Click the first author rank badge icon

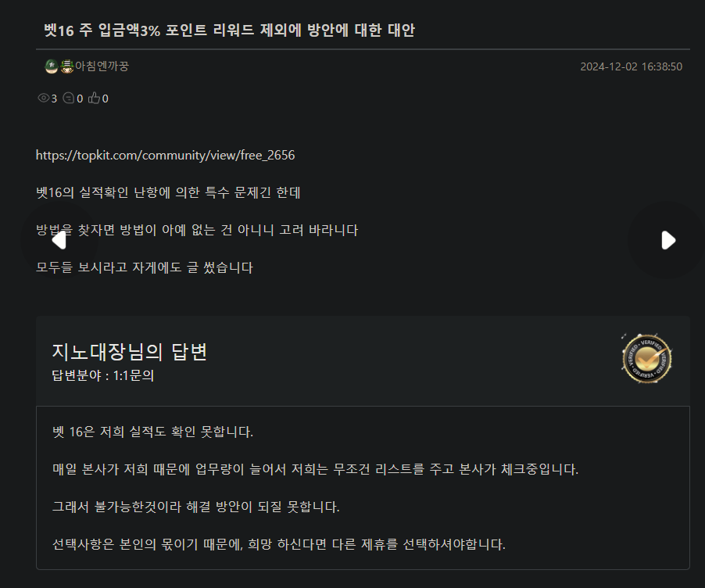[52, 66]
